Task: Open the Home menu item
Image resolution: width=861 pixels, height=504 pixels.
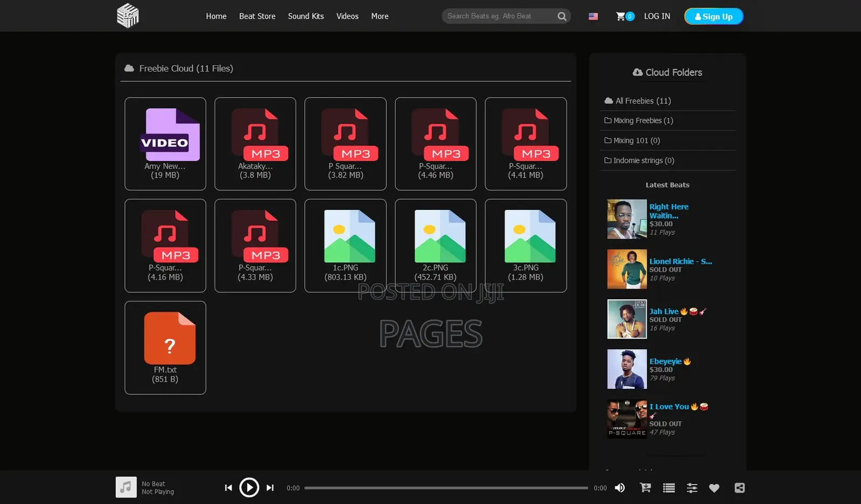Action: [x=216, y=16]
